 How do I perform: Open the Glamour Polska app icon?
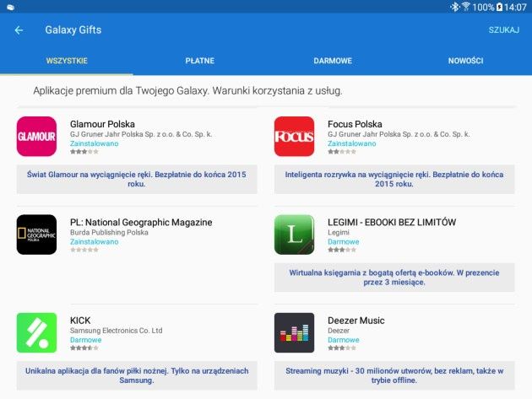point(36,137)
